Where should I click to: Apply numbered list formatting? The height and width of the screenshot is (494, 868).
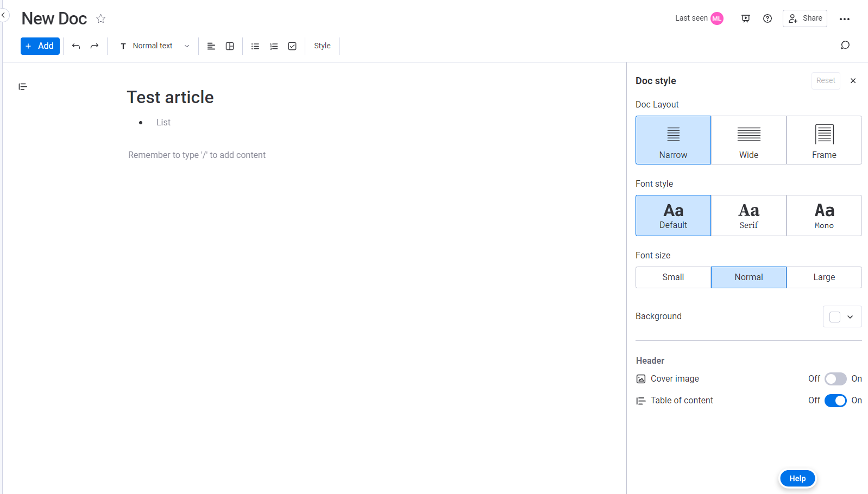tap(274, 46)
